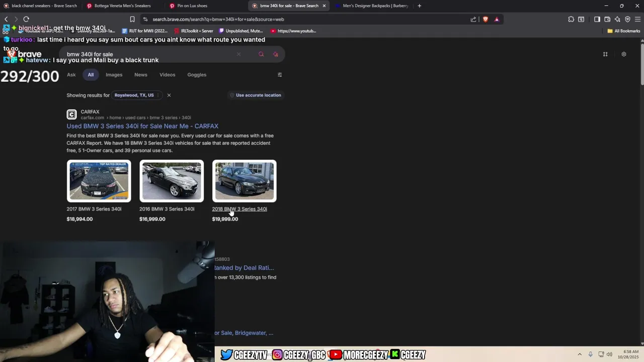Open Used BMW 3 Series 340i CARFAX link
Image resolution: width=644 pixels, height=362 pixels.
(x=142, y=126)
